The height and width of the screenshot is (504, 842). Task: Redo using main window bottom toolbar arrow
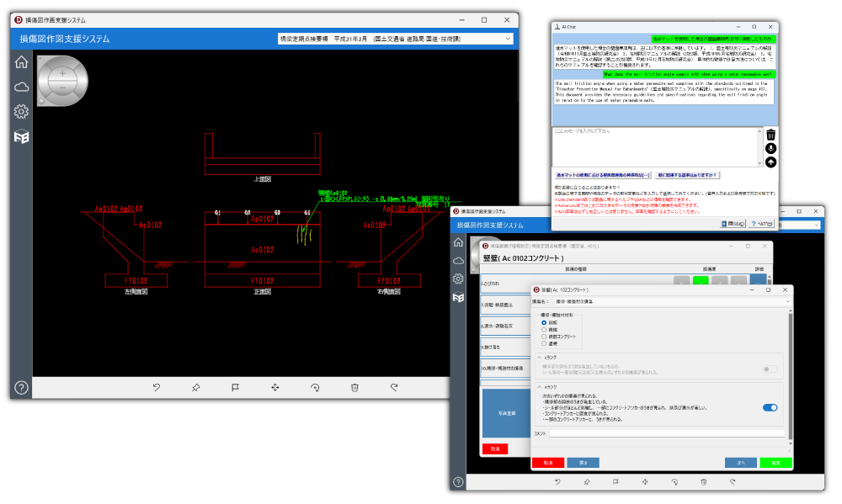point(394,387)
